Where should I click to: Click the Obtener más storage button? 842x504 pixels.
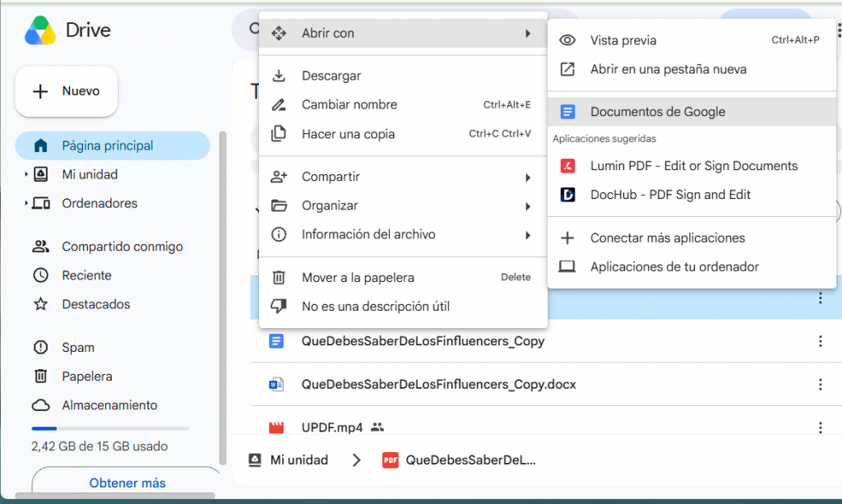[x=127, y=483]
